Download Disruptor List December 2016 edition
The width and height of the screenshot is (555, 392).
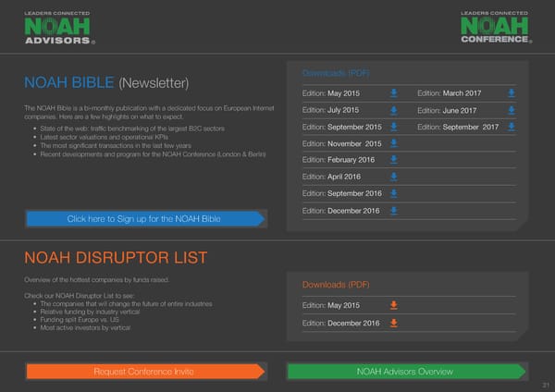[393, 323]
